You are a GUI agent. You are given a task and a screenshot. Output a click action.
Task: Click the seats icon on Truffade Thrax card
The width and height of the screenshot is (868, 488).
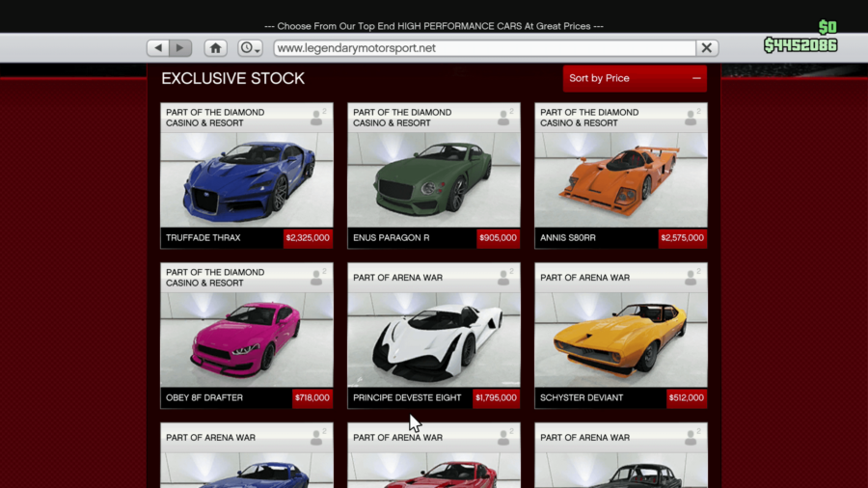point(317,117)
